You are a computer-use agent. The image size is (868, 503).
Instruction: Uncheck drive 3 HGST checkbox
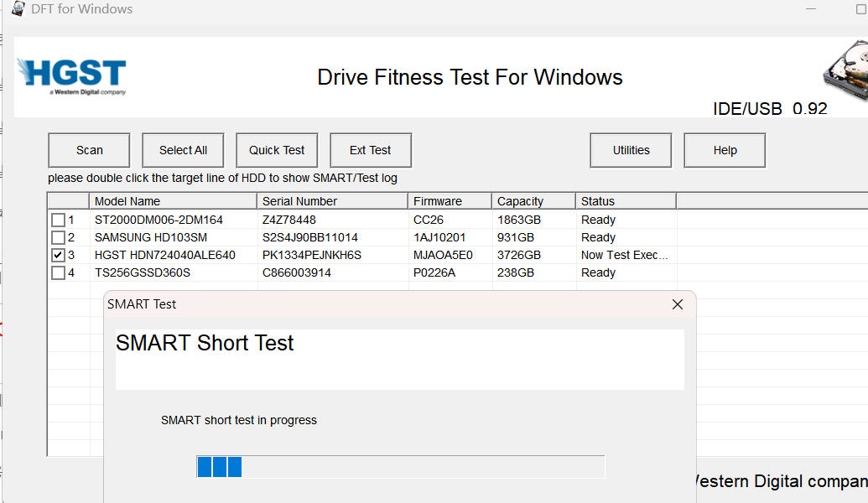coord(58,255)
